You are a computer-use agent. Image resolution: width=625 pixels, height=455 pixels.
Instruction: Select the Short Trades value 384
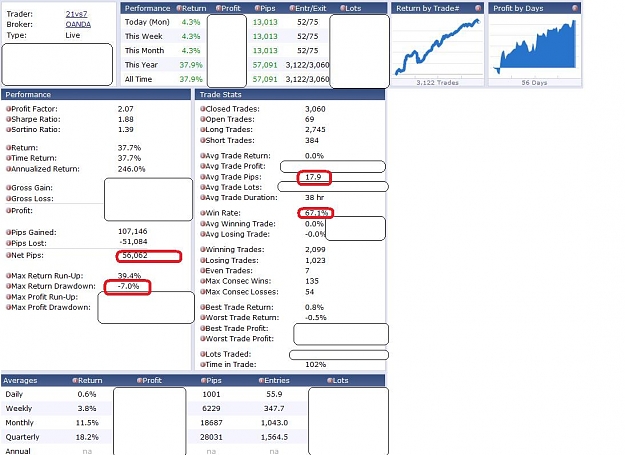(312, 140)
